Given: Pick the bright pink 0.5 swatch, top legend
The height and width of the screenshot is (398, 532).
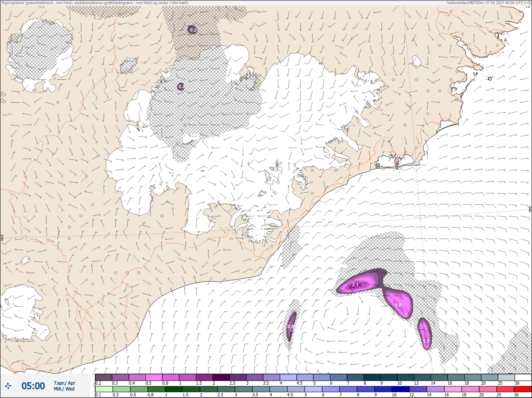Looking at the screenshot, I should [154, 377].
